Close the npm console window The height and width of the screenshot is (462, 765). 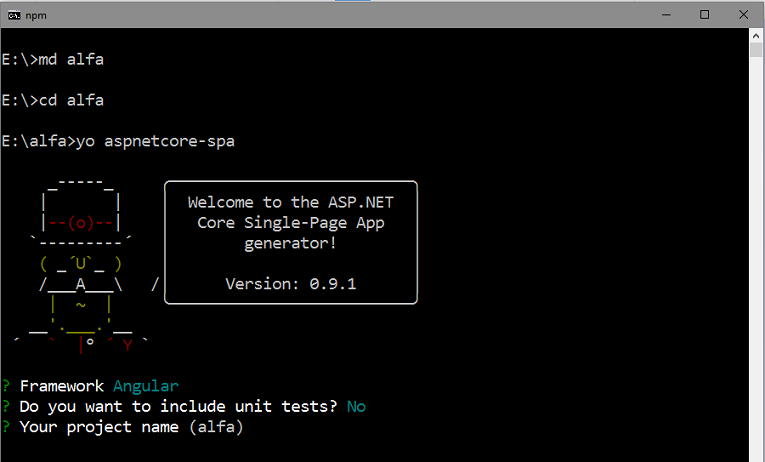[743, 15]
